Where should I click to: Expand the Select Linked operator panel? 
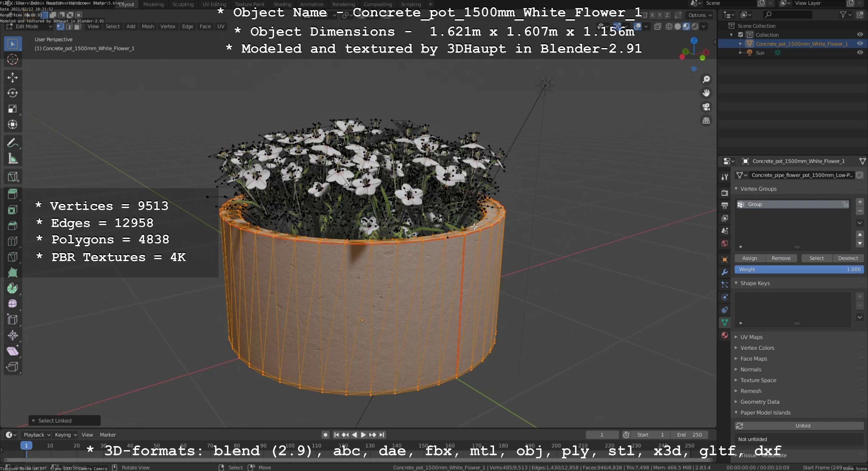click(34, 420)
